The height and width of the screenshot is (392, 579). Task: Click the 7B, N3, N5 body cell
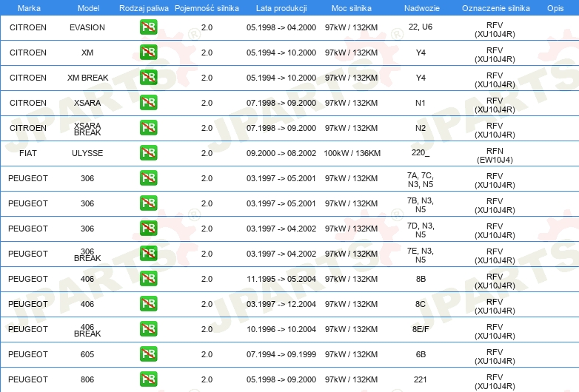pyautogui.click(x=421, y=205)
